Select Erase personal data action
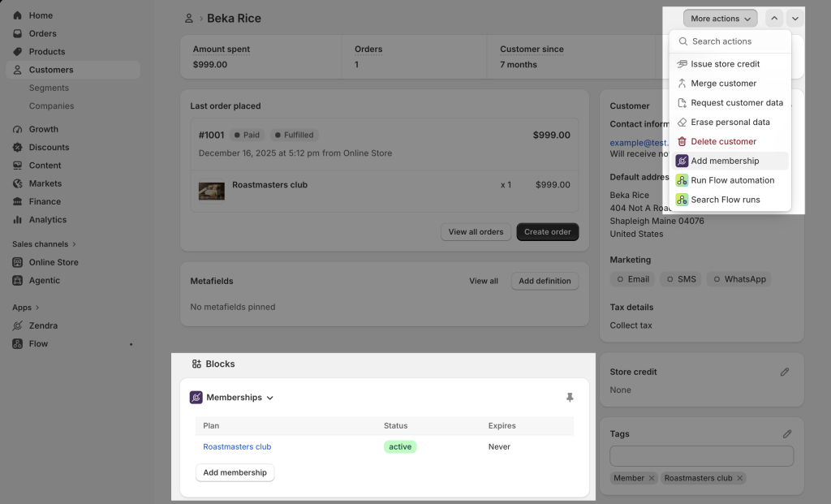 730,122
